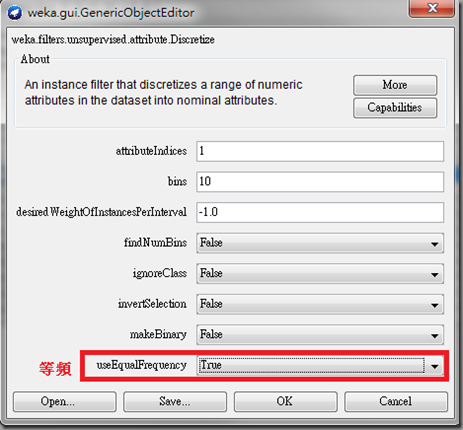Click the desiredWeightOfInstancesPerInterval label
This screenshot has height=430, width=463.
point(102,212)
